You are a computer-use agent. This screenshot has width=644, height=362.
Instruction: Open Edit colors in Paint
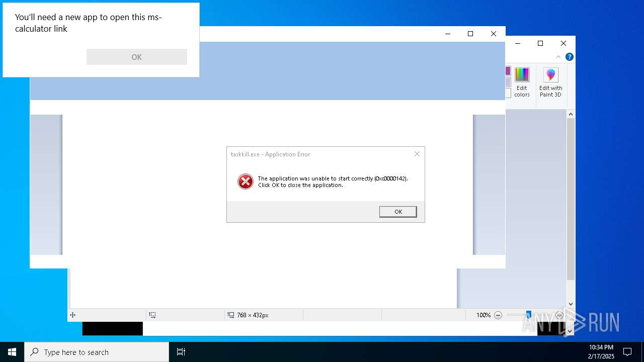(x=522, y=83)
